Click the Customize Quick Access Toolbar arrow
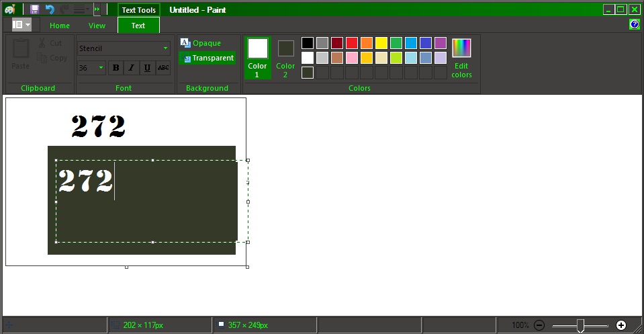The height and width of the screenshot is (334, 644). (97, 9)
